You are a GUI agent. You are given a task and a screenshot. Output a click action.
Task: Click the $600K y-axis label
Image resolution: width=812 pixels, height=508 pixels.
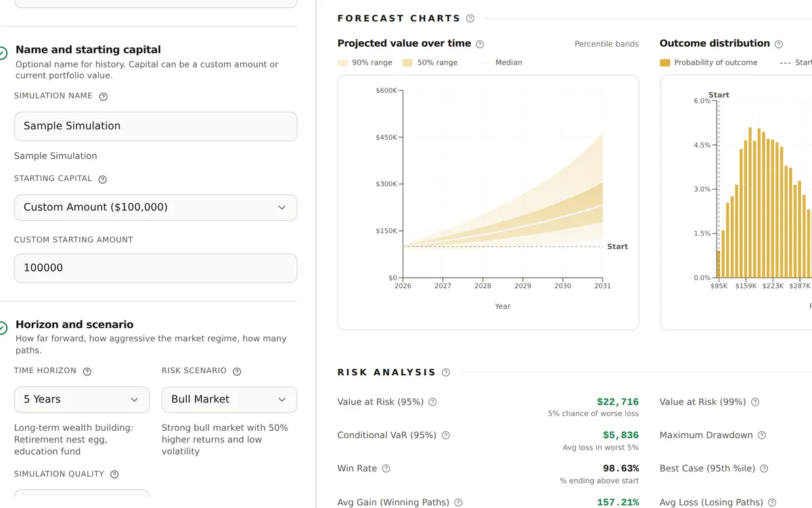click(x=386, y=90)
